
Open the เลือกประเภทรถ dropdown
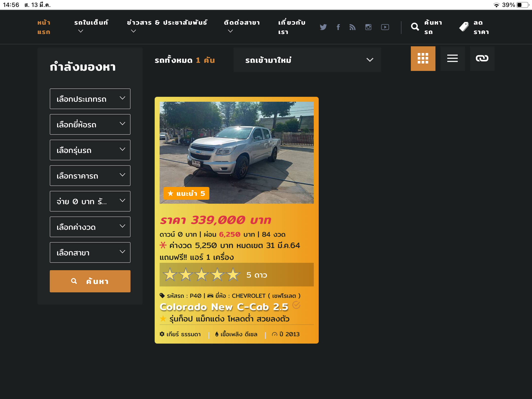[x=90, y=99]
